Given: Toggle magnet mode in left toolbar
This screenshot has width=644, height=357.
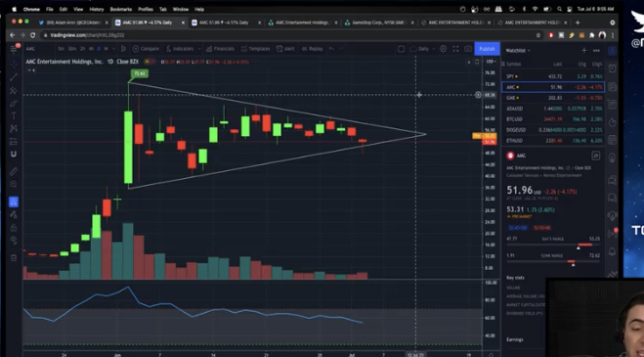Looking at the screenshot, I should (x=14, y=155).
